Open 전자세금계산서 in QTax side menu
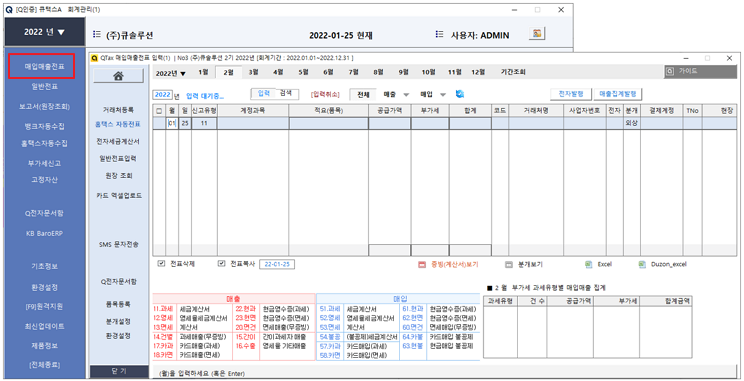744x381 pixels. [x=118, y=141]
